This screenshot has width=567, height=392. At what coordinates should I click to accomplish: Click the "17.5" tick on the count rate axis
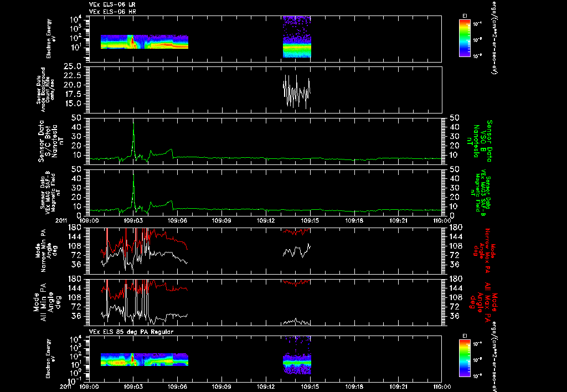coord(73,94)
